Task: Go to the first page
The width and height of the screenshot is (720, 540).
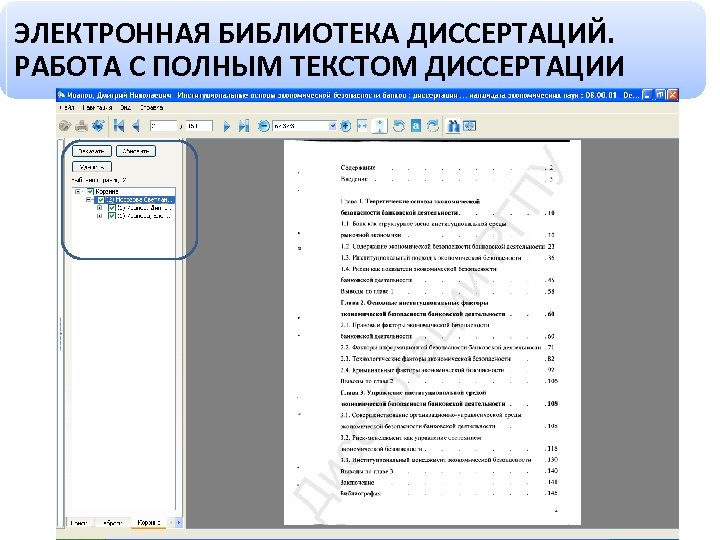Action: coord(119,126)
